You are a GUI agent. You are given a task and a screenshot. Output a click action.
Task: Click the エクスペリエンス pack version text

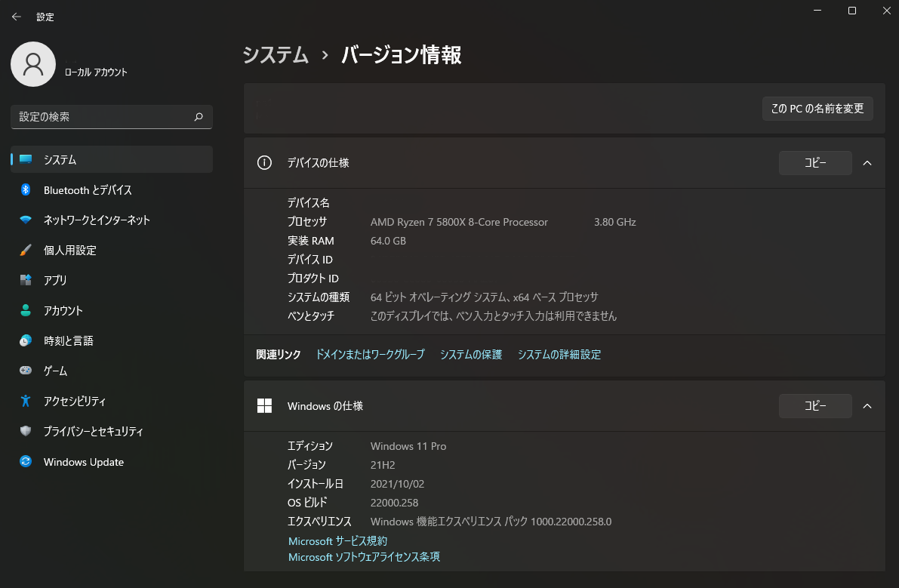491,522
